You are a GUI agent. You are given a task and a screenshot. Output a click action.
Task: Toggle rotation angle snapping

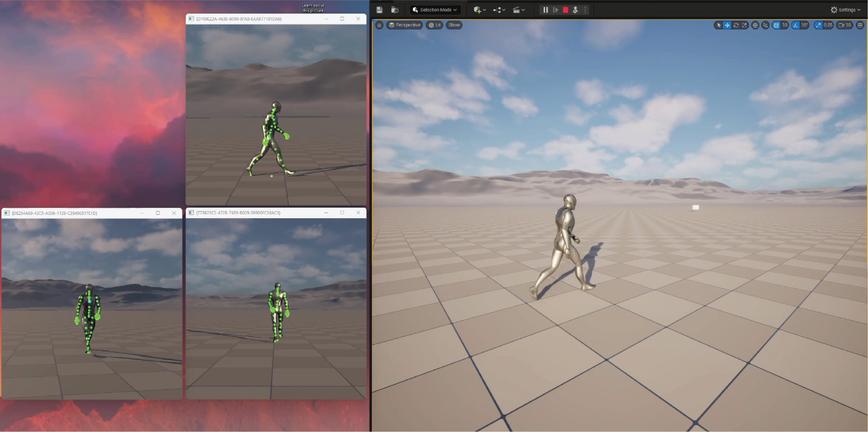pos(796,25)
